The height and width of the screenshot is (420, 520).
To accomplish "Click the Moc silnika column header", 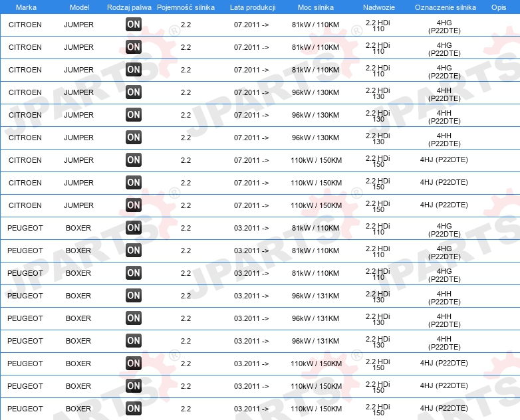I will click(x=316, y=7).
